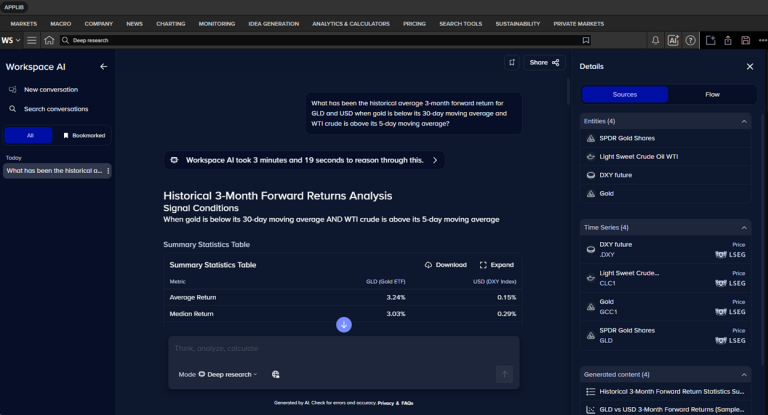
Task: Click the search magnifier icon in search bar
Action: pos(65,40)
